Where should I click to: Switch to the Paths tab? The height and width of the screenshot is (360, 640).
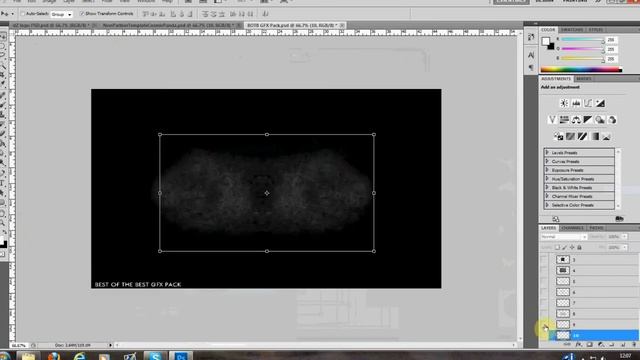(x=596, y=228)
